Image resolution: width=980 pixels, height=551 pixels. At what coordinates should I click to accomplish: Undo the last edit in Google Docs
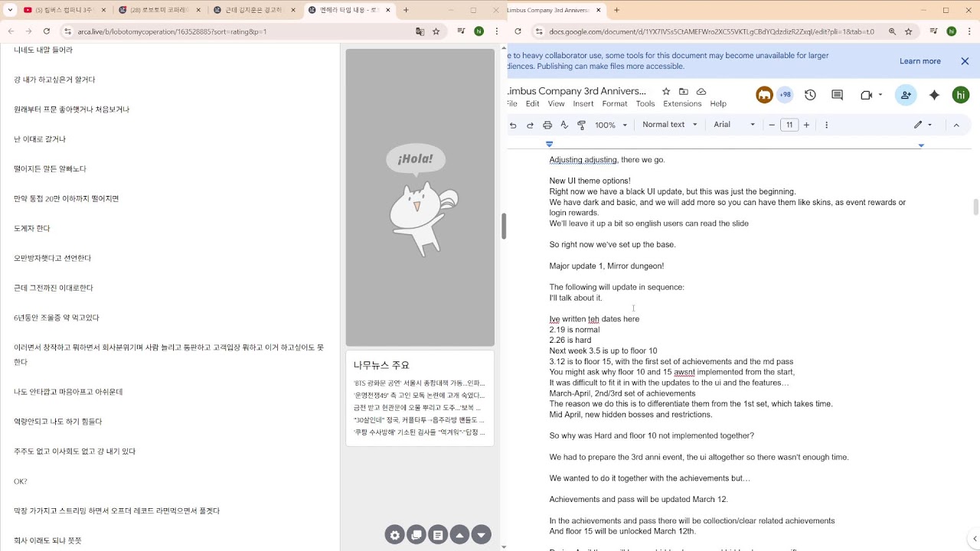[x=513, y=125]
